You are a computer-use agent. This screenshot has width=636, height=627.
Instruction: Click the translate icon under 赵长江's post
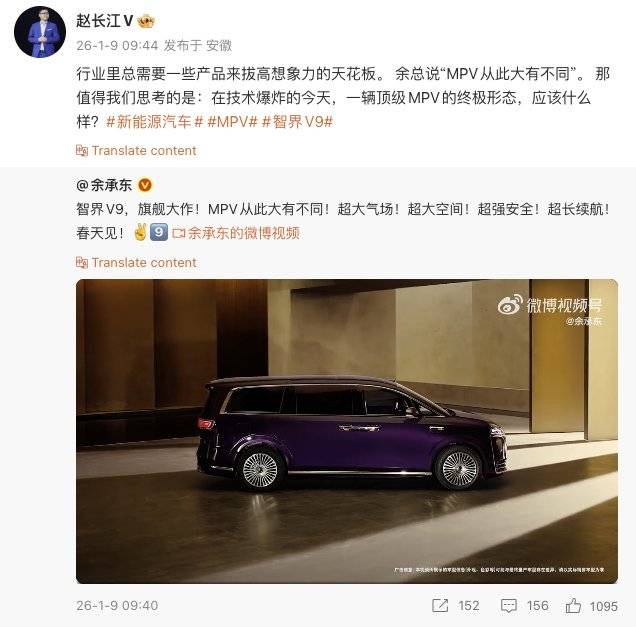(x=82, y=151)
